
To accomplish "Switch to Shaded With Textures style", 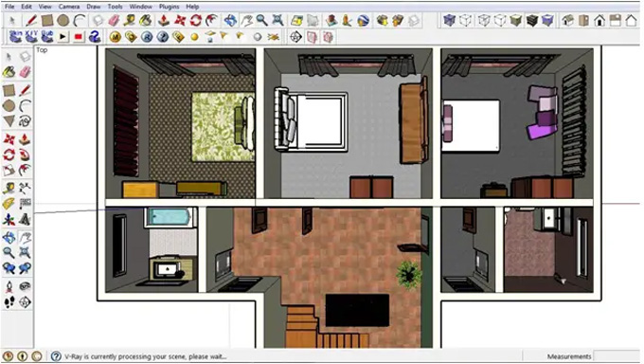I will coord(532,20).
